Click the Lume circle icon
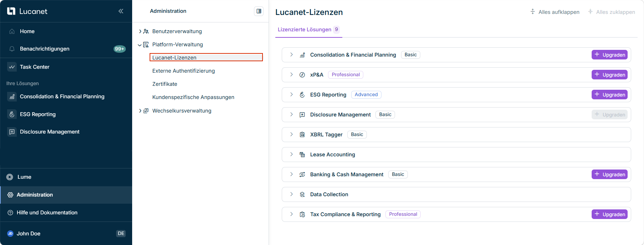This screenshot has height=245, width=644. tap(10, 177)
